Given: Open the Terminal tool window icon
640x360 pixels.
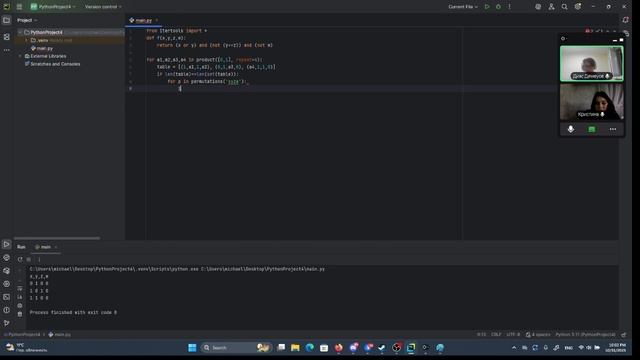Looking at the screenshot, I should coord(7,297).
